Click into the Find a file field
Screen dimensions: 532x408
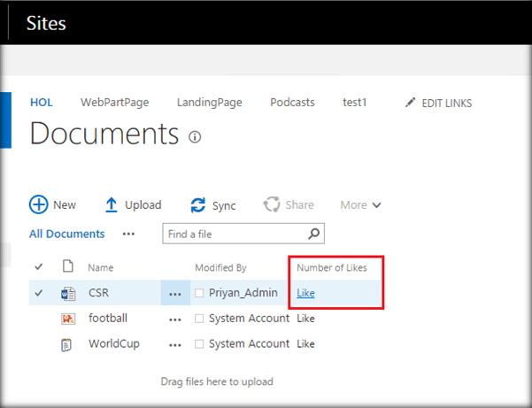(x=235, y=235)
